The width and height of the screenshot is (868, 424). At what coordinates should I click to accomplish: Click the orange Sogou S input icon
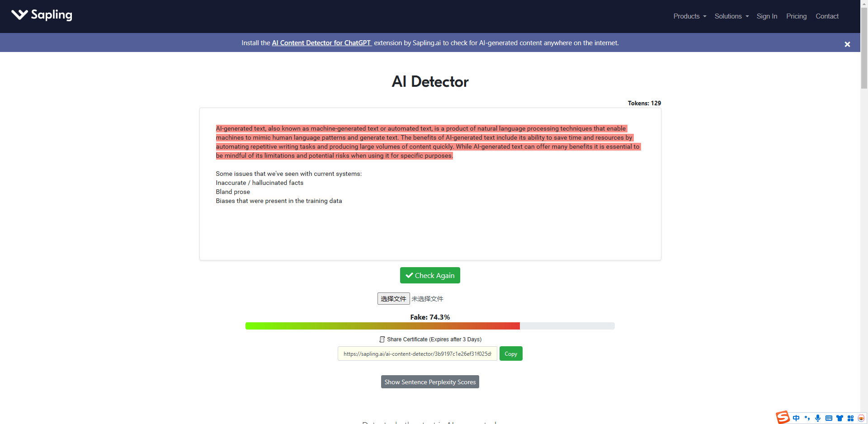[783, 417]
